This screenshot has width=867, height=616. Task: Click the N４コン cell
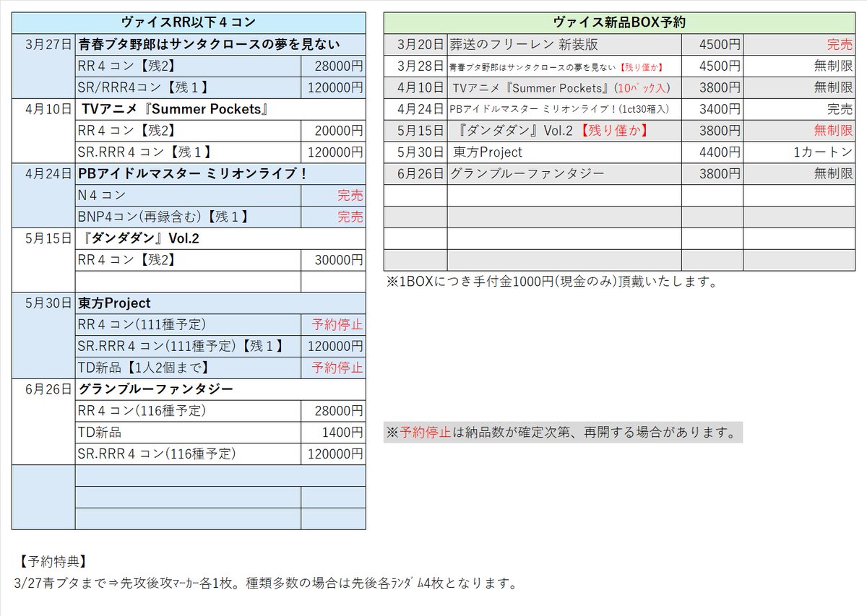(x=188, y=196)
